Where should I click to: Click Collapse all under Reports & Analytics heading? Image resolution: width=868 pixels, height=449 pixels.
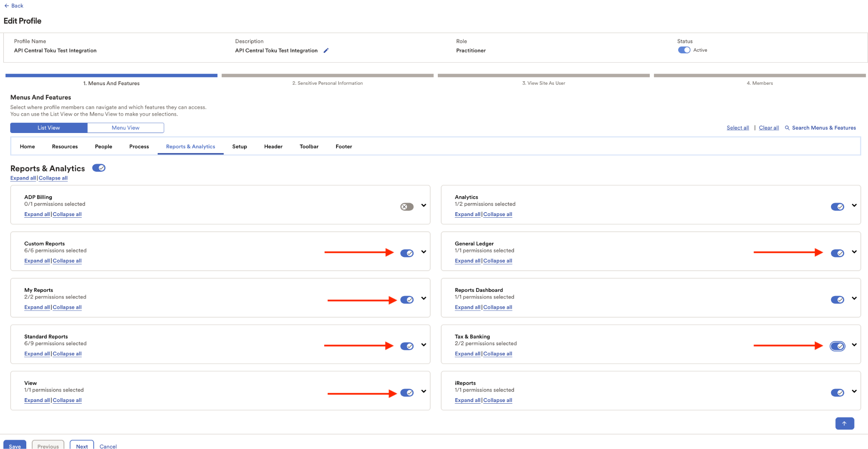[x=53, y=178]
